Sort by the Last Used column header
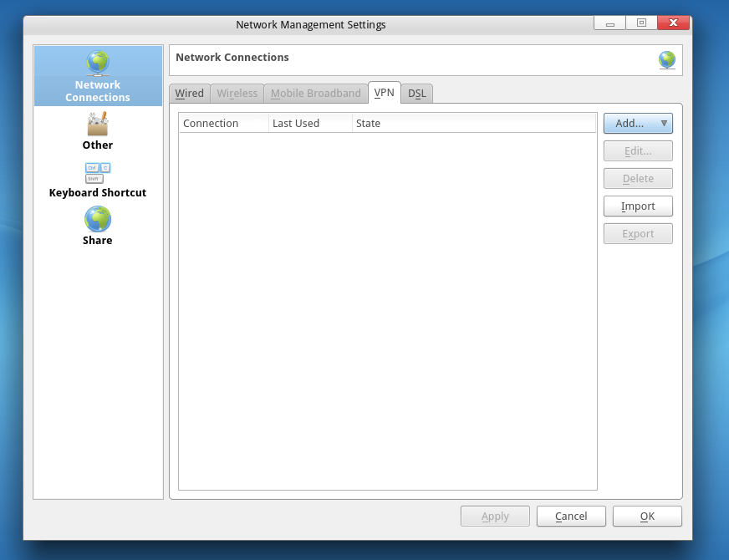The width and height of the screenshot is (729, 560). pos(310,123)
